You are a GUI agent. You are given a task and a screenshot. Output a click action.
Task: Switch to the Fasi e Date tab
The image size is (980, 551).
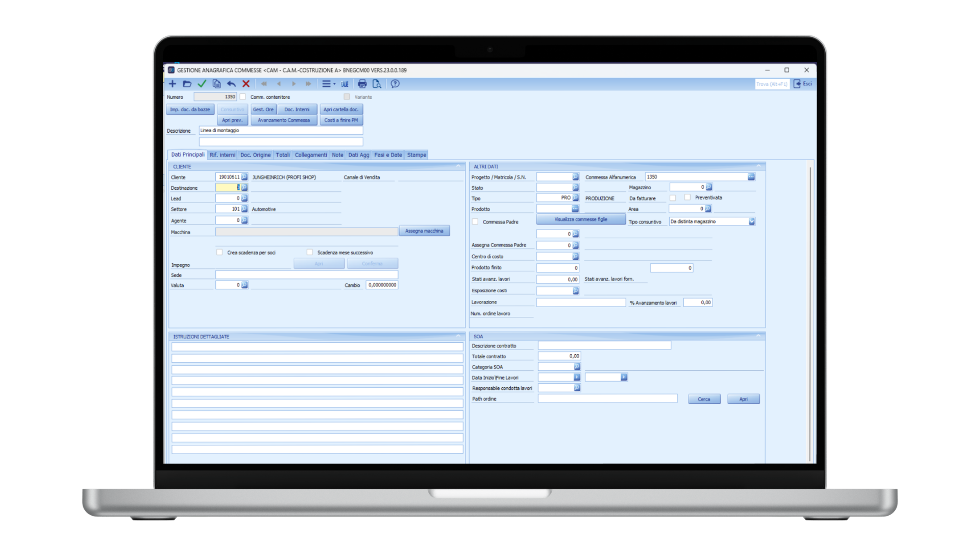click(388, 155)
